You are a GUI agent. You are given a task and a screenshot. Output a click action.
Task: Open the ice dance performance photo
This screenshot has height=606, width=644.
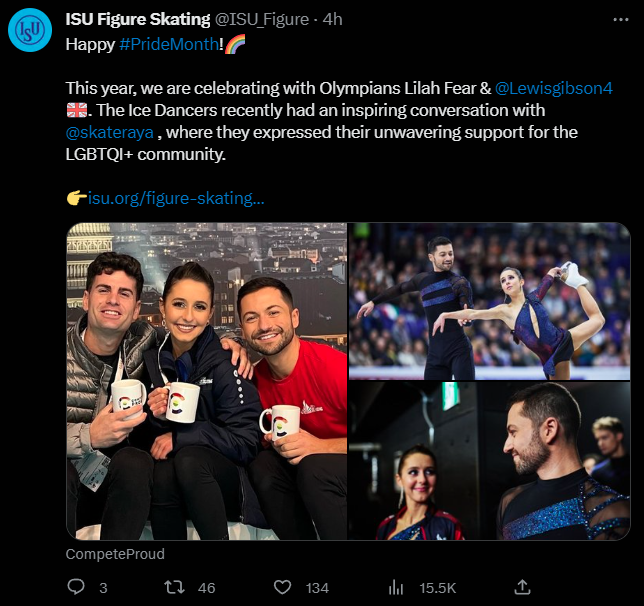489,300
